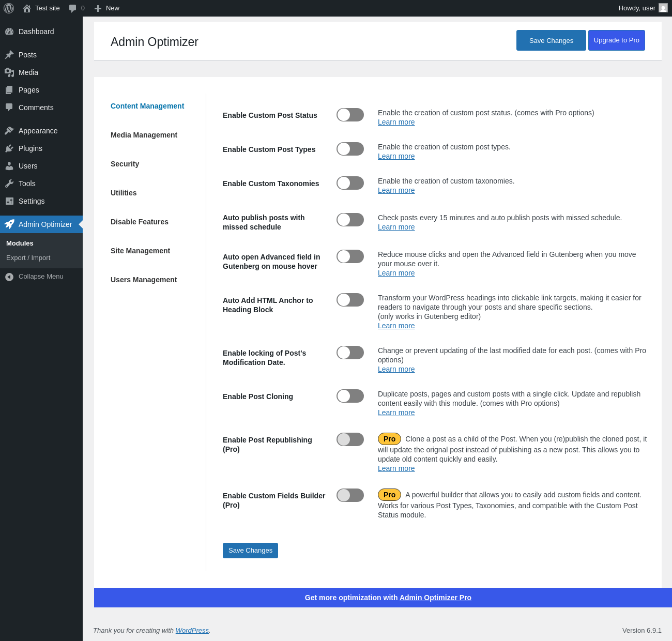Click the plus icon next to New
The image size is (672, 641).
tap(98, 8)
